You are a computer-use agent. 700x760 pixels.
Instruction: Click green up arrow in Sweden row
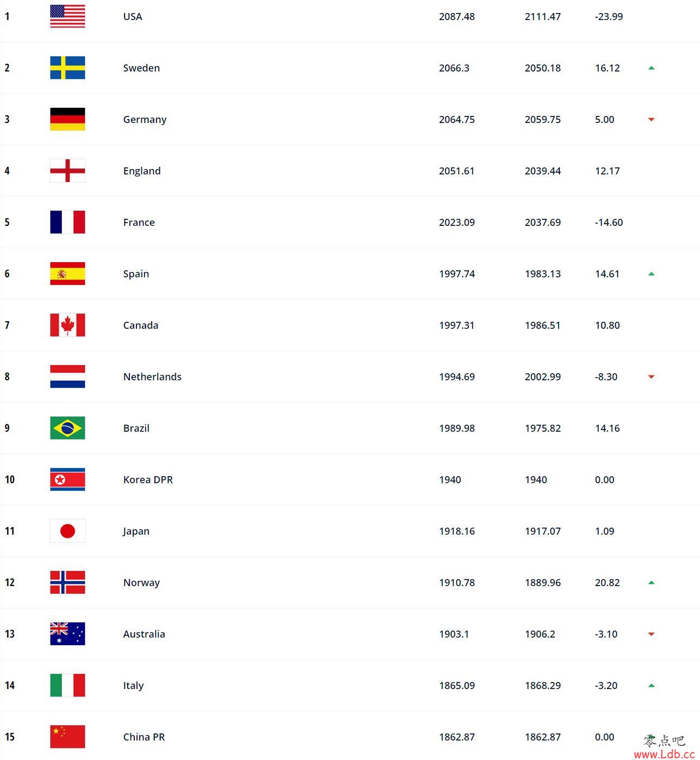pos(651,68)
